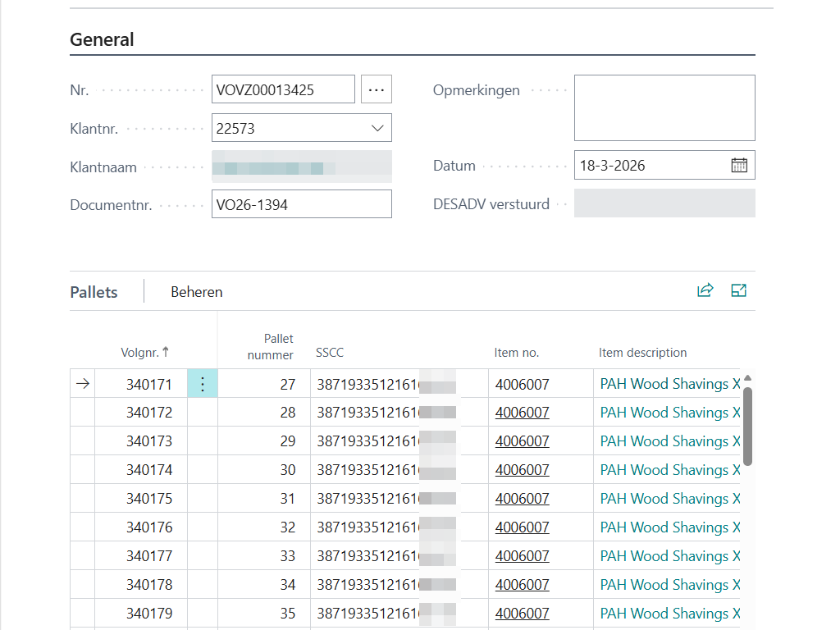
Task: Select row arrow for pallet 340171
Action: click(x=82, y=384)
